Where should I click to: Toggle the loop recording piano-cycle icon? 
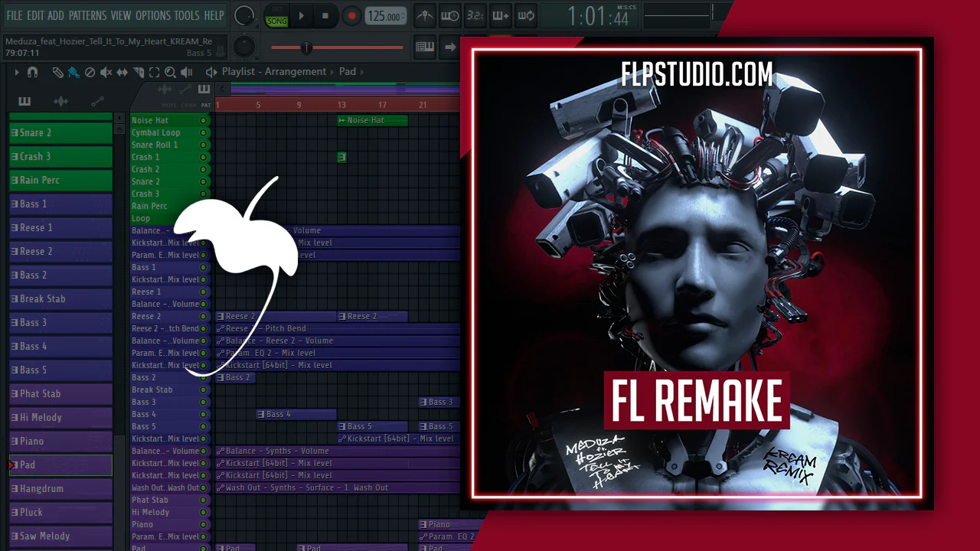point(525,15)
